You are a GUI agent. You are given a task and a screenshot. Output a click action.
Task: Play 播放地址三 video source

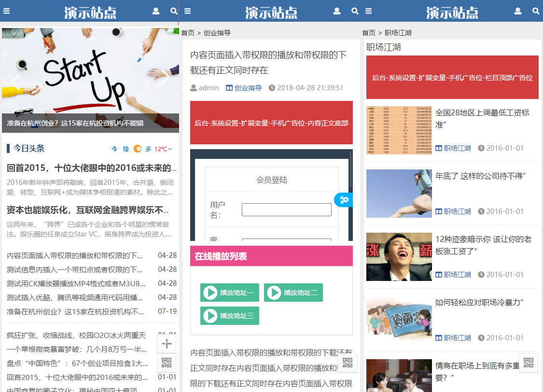point(230,316)
